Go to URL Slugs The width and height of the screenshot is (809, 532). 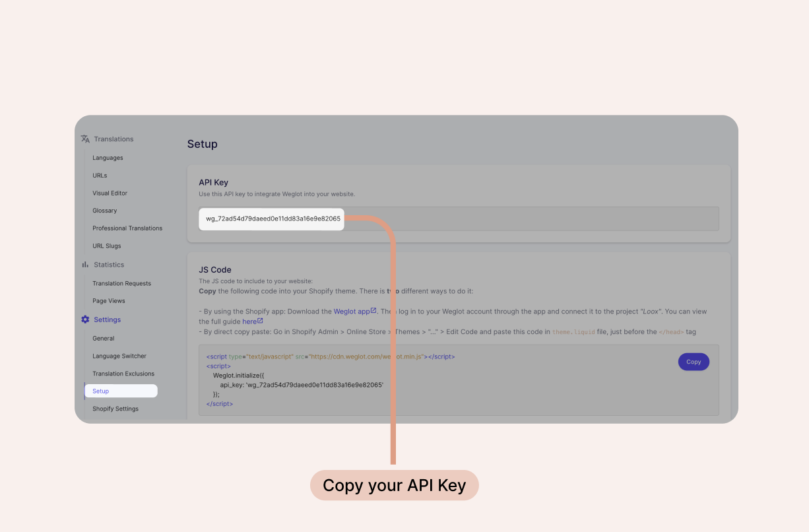(107, 246)
